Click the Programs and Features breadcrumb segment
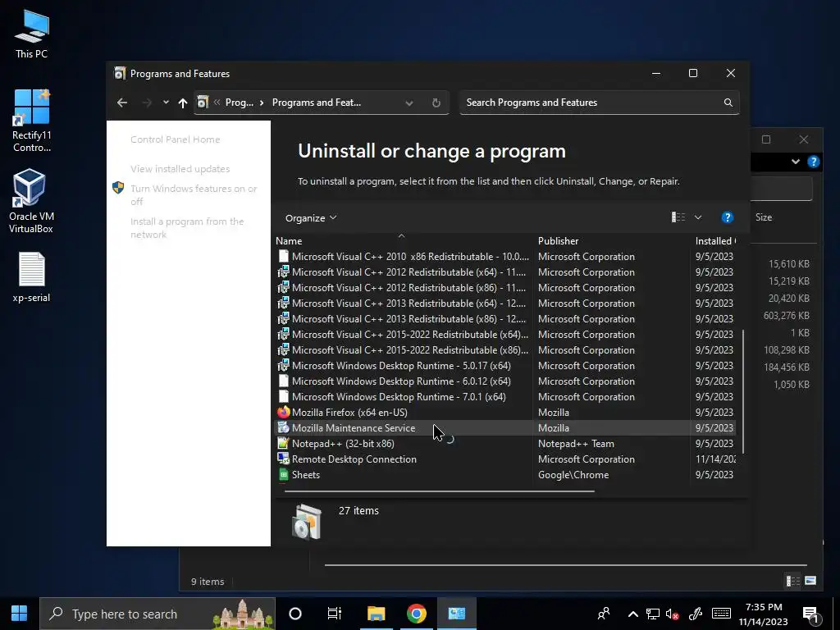This screenshot has height=630, width=840. tap(316, 103)
